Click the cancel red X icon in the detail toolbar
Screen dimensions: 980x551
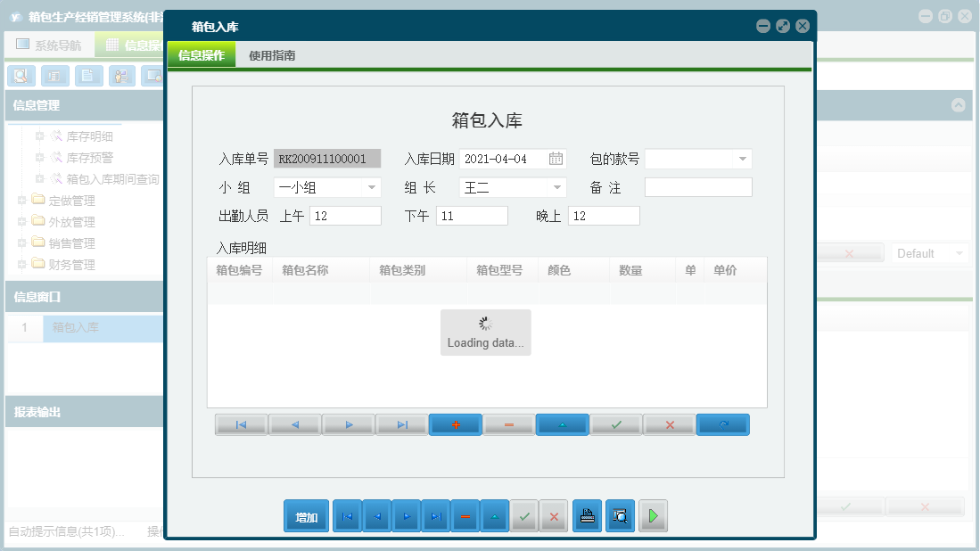[669, 424]
